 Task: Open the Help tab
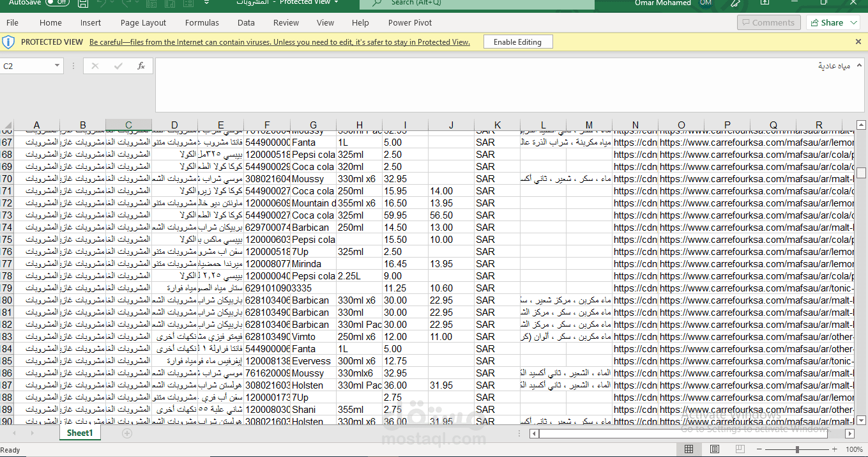coord(360,22)
